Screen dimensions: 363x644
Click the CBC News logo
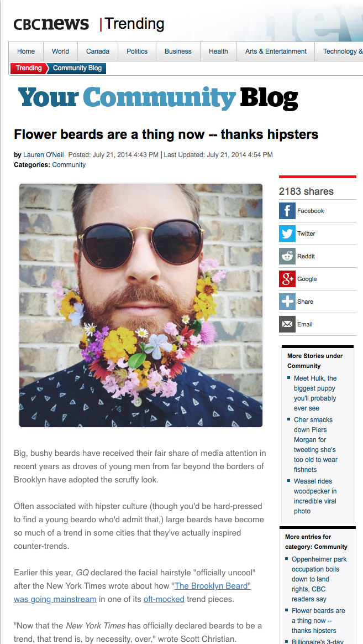pos(51,24)
